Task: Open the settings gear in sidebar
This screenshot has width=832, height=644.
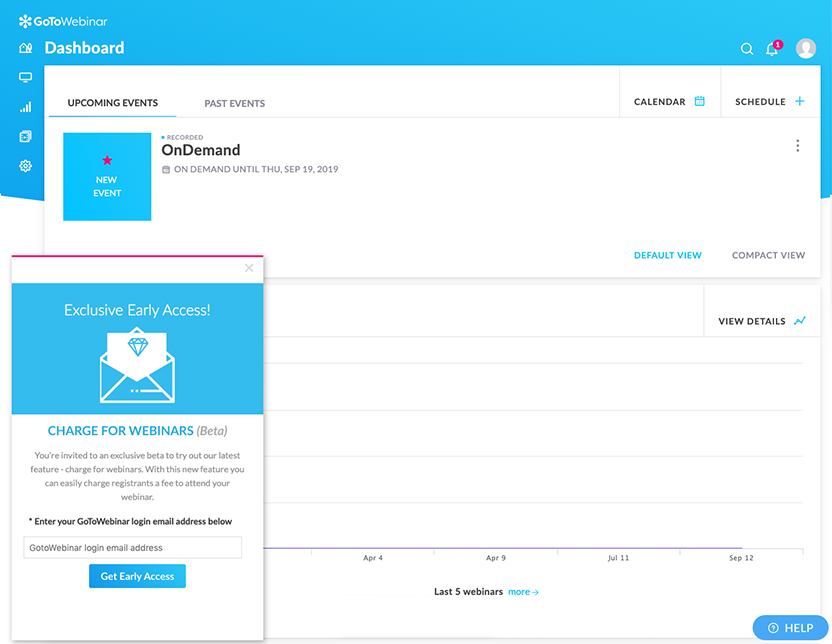Action: [x=25, y=166]
